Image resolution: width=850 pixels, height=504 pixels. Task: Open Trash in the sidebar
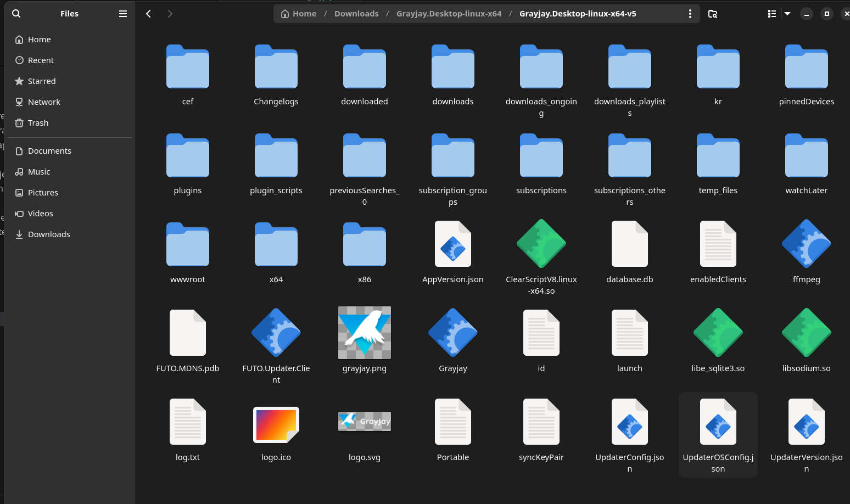[x=70, y=123]
